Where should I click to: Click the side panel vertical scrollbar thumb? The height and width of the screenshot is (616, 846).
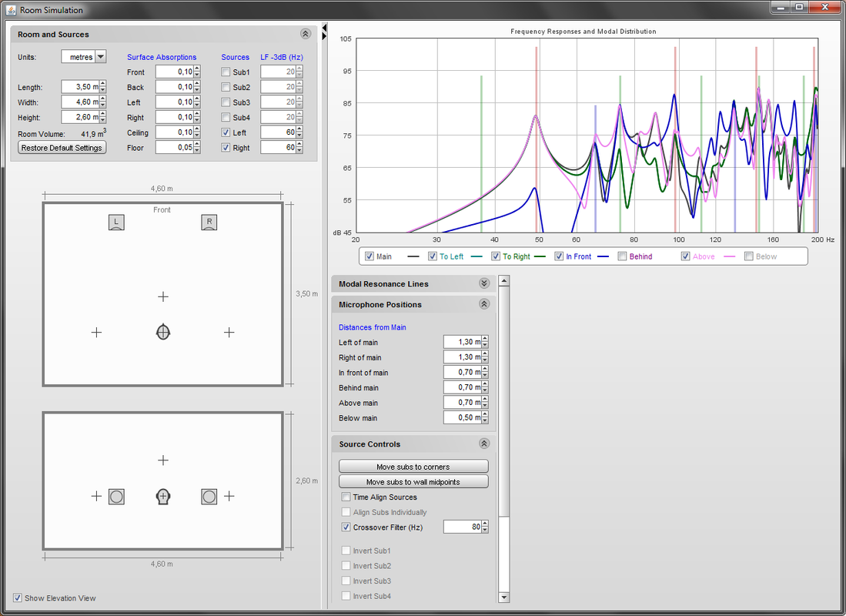click(x=504, y=400)
